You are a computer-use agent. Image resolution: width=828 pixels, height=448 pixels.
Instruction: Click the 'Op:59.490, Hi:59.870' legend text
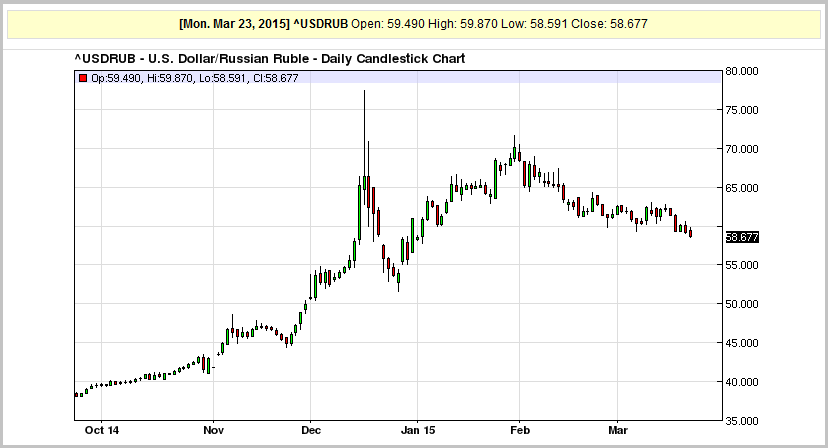142,78
